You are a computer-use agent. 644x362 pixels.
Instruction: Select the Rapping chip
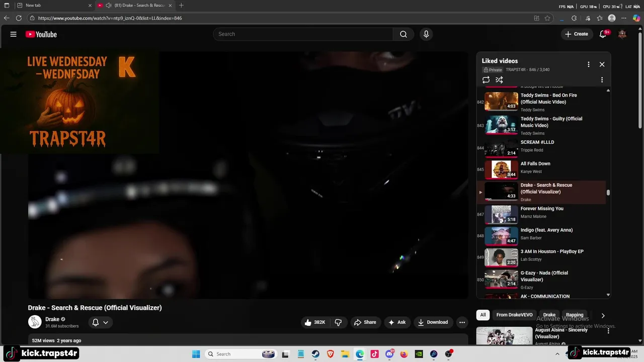tap(575, 315)
